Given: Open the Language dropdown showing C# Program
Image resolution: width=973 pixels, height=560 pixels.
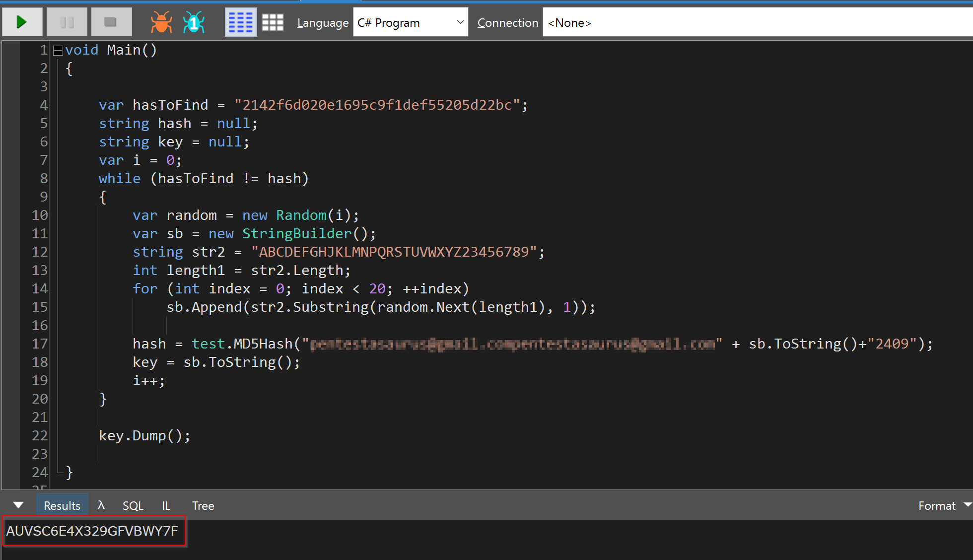Looking at the screenshot, I should 411,22.
